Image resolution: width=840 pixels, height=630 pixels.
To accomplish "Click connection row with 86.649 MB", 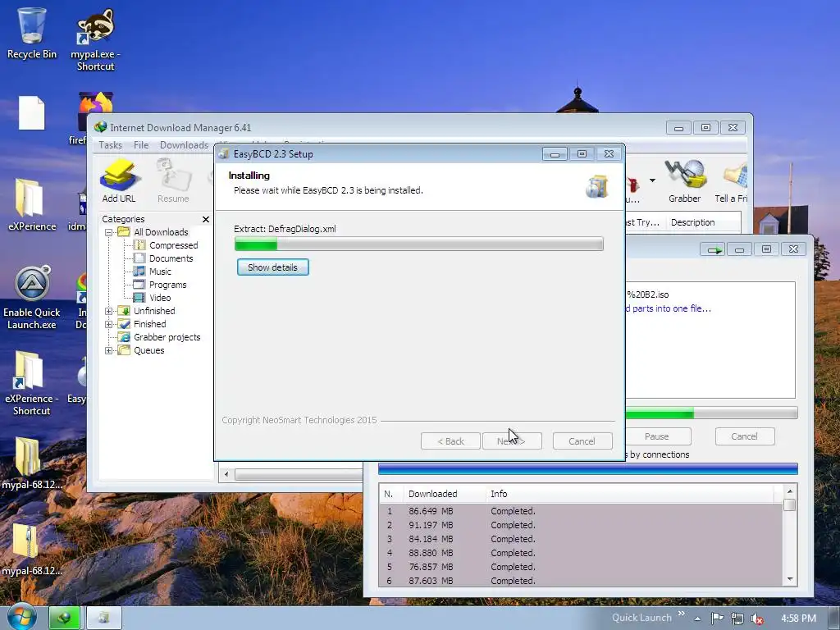I will click(581, 511).
